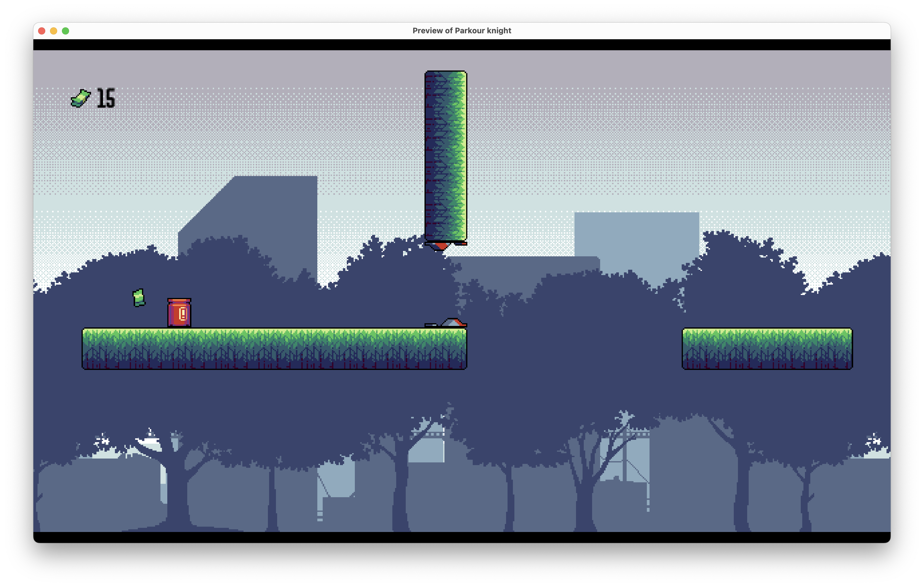The height and width of the screenshot is (587, 924).
Task: Click the green cash icon in the HUD
Action: (x=81, y=98)
